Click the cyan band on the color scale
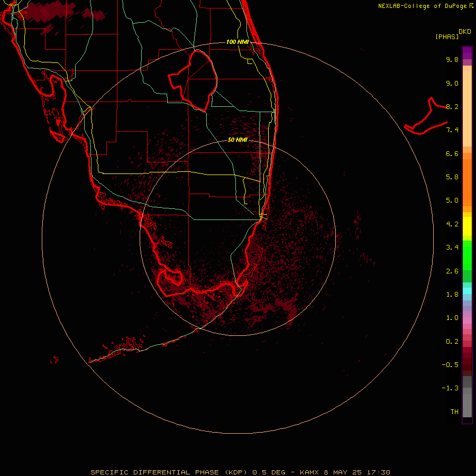476x476 pixels. pos(467,291)
